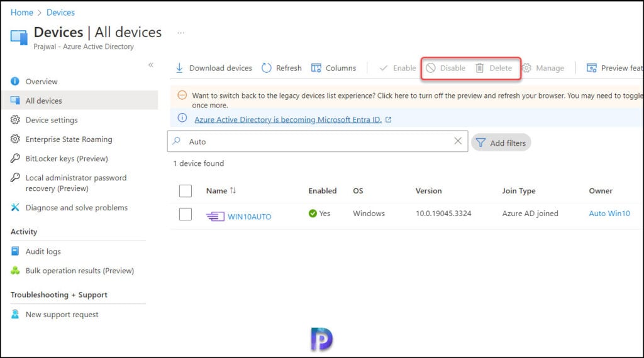This screenshot has width=644, height=358.
Task: Click the BitLocker keys key icon
Action: [x=15, y=158]
